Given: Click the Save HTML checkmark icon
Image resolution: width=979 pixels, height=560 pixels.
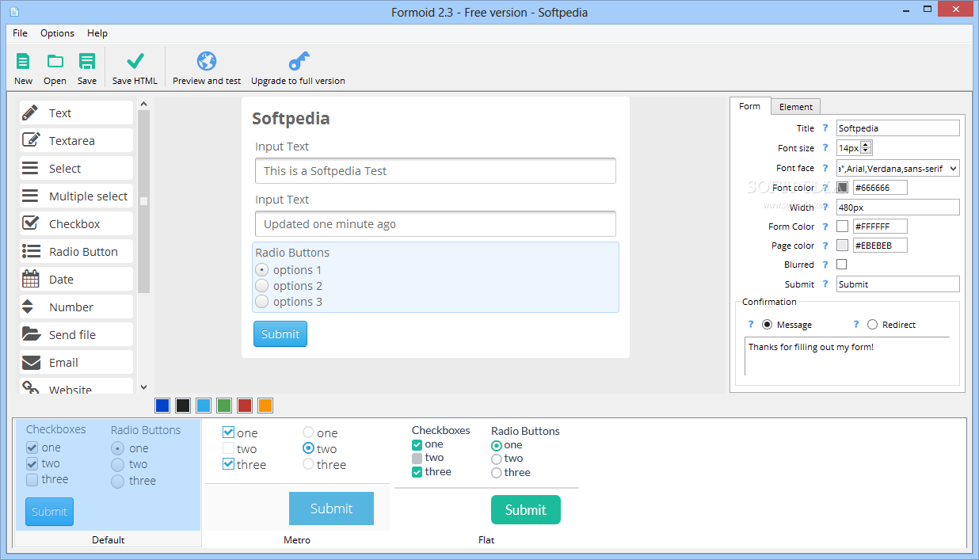Looking at the screenshot, I should (x=135, y=62).
